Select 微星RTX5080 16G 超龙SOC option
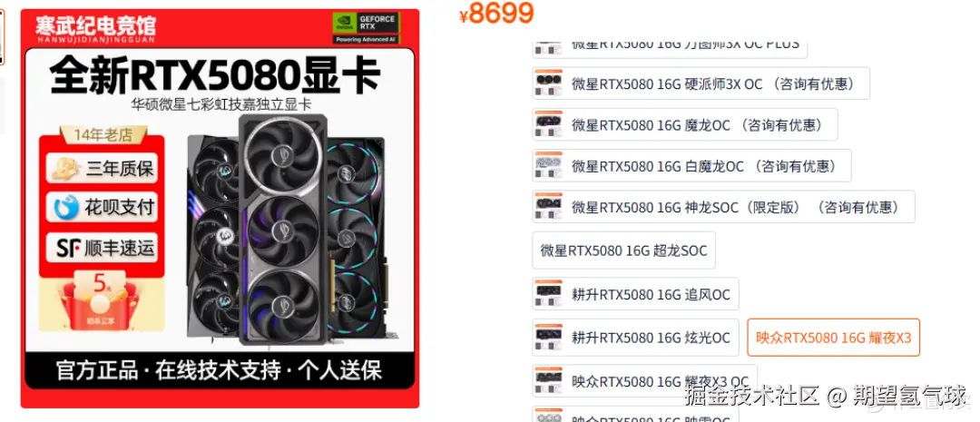980x422 pixels. coord(623,250)
